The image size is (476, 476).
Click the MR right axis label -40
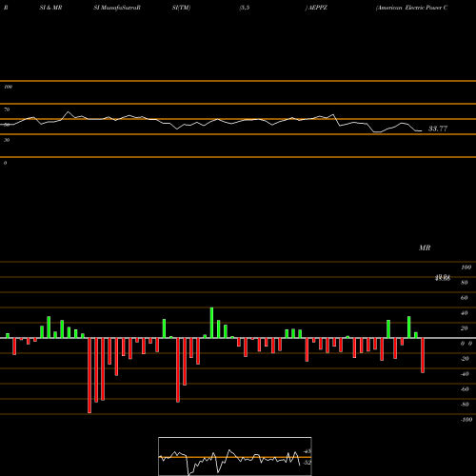pos(465,374)
